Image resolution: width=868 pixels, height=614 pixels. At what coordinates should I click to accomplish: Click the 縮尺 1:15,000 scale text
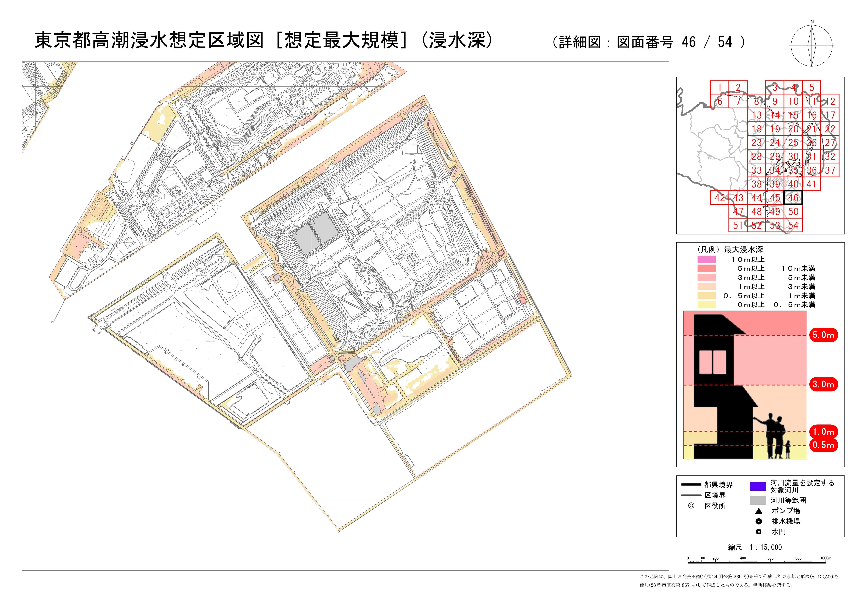pyautogui.click(x=755, y=547)
